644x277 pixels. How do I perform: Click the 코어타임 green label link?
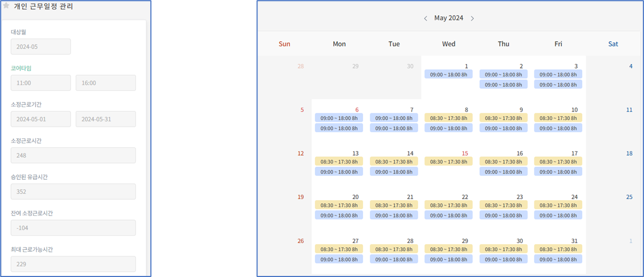(21, 68)
